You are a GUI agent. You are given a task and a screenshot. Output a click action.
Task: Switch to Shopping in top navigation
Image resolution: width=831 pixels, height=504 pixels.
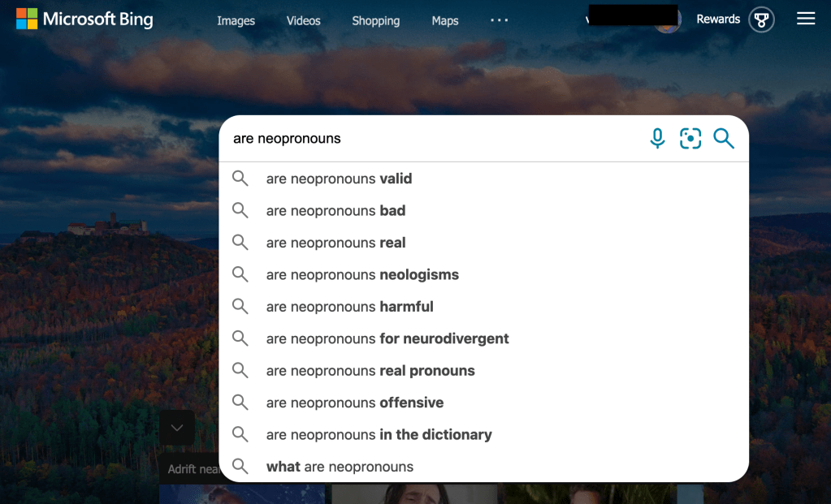pyautogui.click(x=375, y=21)
